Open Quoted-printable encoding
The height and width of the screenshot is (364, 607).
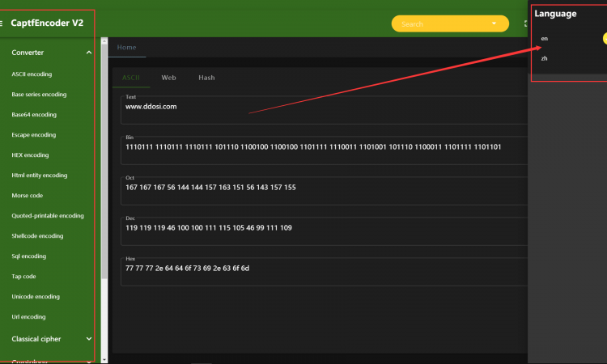pyautogui.click(x=48, y=216)
